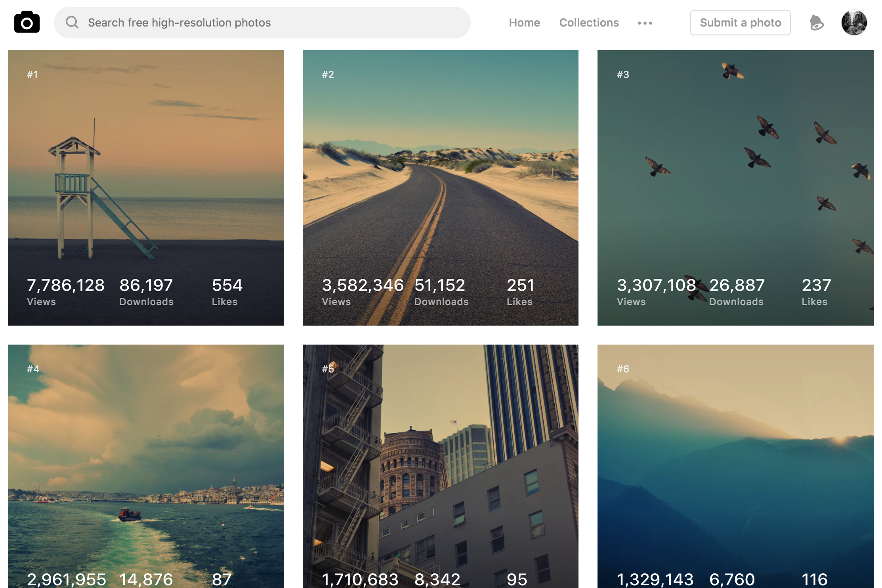Screen dimensions: 882x588
Task: Open photo #1 lifeguard tower
Action: click(x=146, y=188)
